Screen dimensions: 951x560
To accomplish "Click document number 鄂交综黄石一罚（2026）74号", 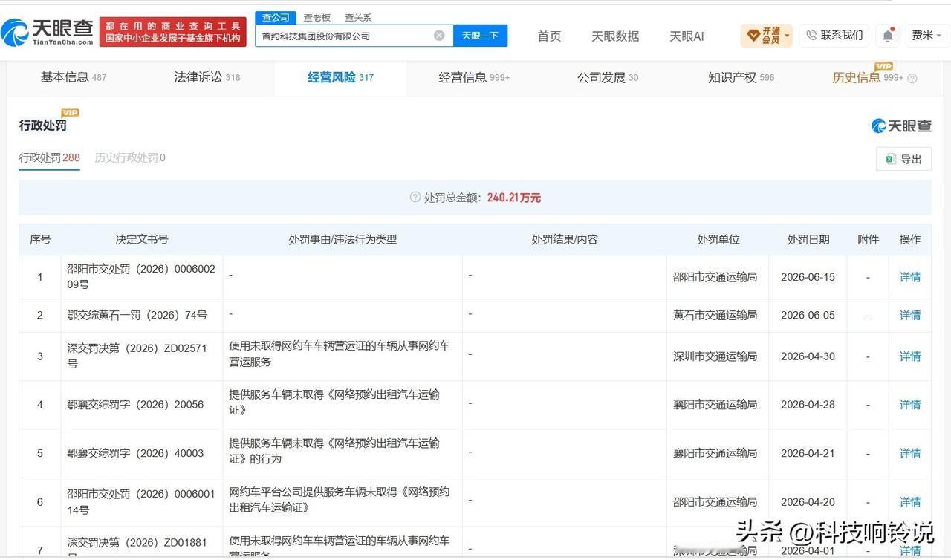I will 137,315.
